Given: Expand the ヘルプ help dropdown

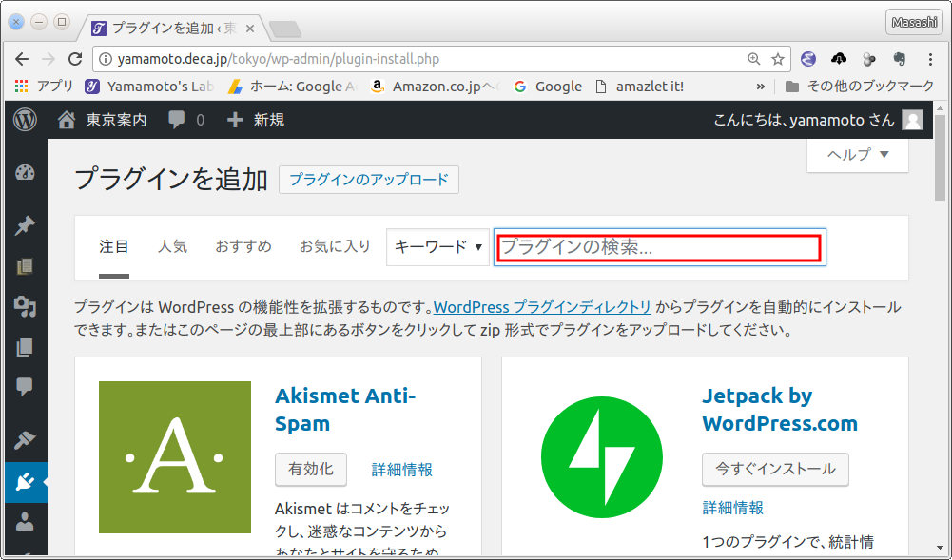Looking at the screenshot, I should pyautogui.click(x=858, y=155).
